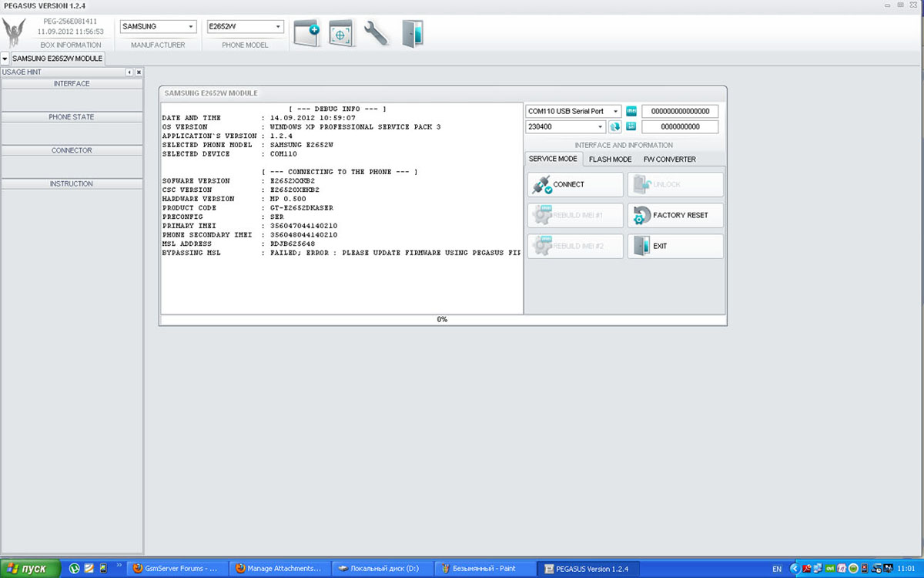Click the teal IMEI icon beside port
Viewport: 924px width, 578px height.
pos(631,111)
